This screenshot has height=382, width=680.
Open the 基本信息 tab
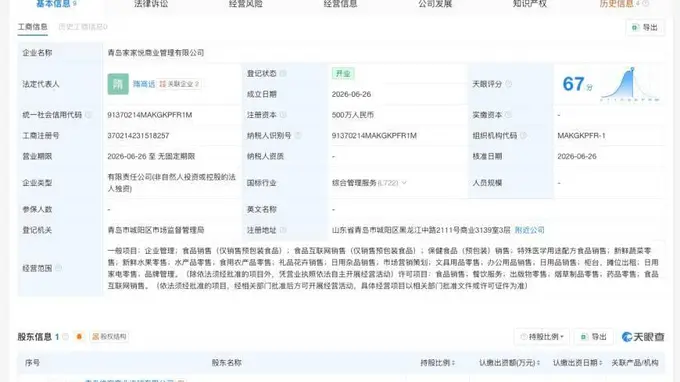(53, 4)
